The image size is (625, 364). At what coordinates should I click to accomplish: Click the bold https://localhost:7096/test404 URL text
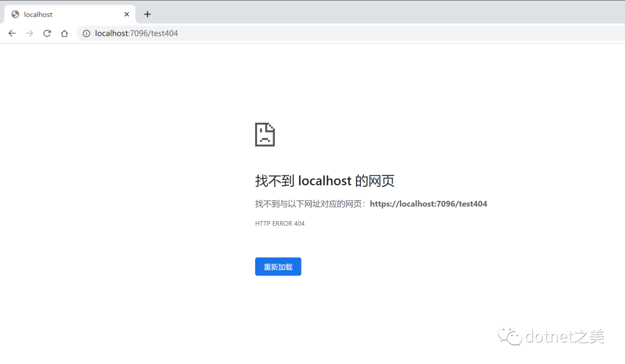coord(428,204)
